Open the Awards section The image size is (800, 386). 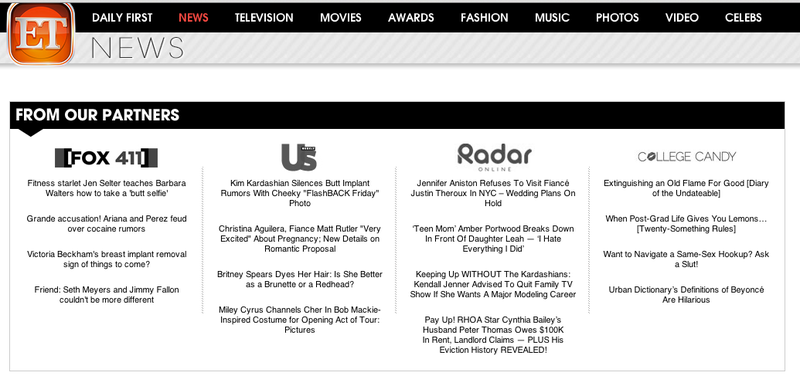click(x=411, y=17)
